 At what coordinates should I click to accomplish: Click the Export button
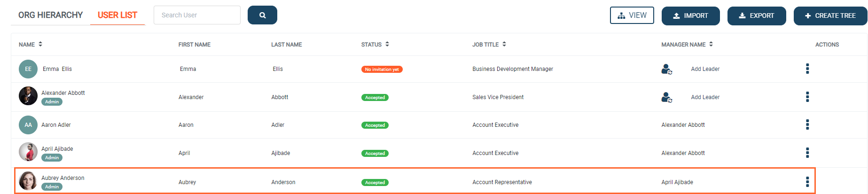pyautogui.click(x=756, y=16)
